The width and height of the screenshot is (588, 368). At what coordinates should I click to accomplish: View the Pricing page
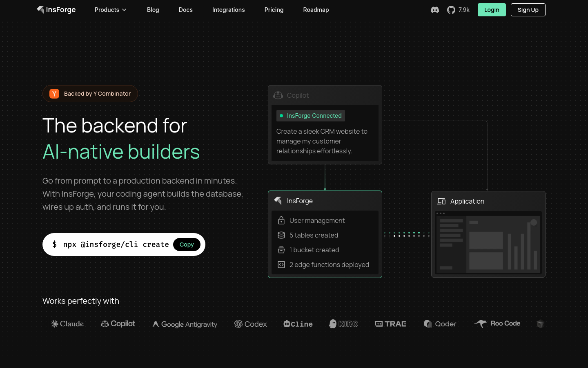(x=274, y=10)
